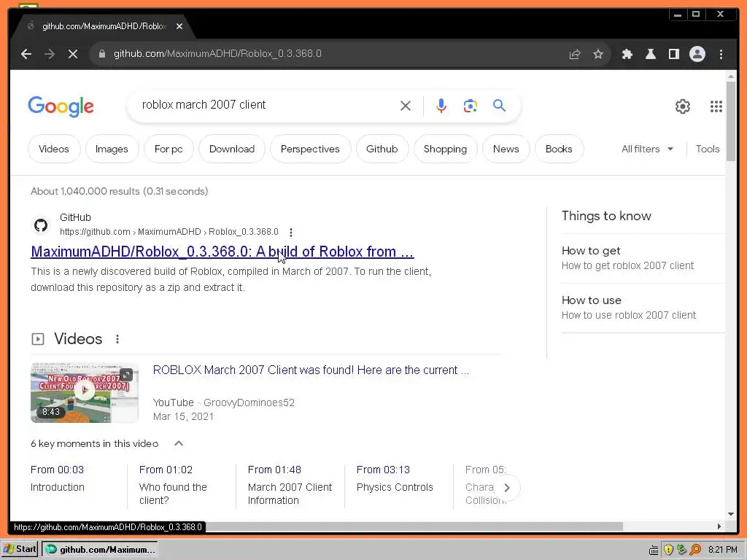
Task: Open Google apps grid icon
Action: pos(716,106)
